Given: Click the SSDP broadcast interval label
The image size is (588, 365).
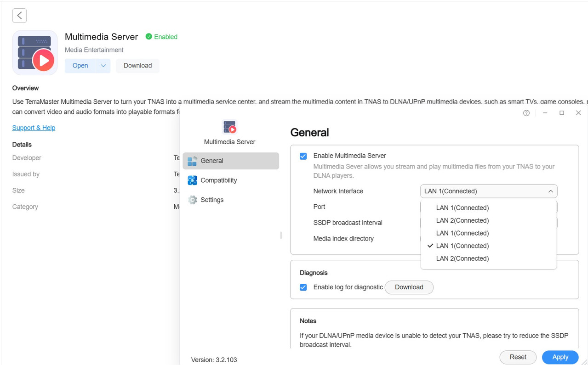Looking at the screenshot, I should click(348, 223).
